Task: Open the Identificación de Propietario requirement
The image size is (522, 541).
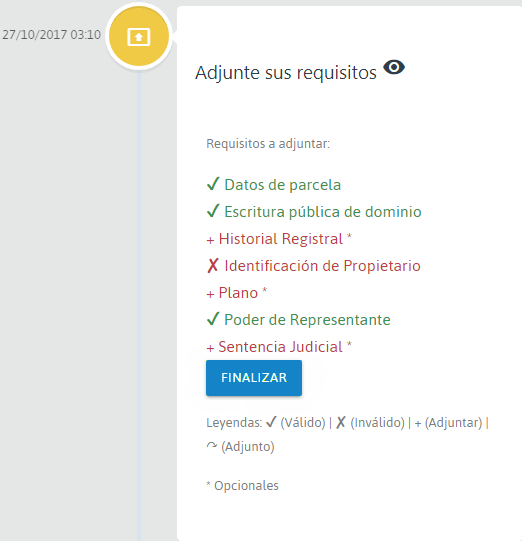Action: pyautogui.click(x=323, y=266)
